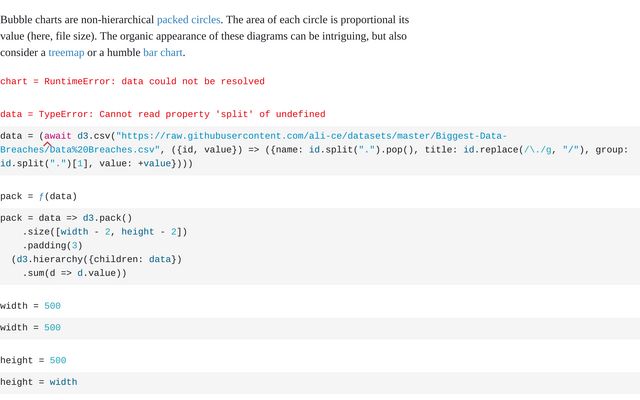
Task: Click the width = 500 output value
Action: [52, 305]
